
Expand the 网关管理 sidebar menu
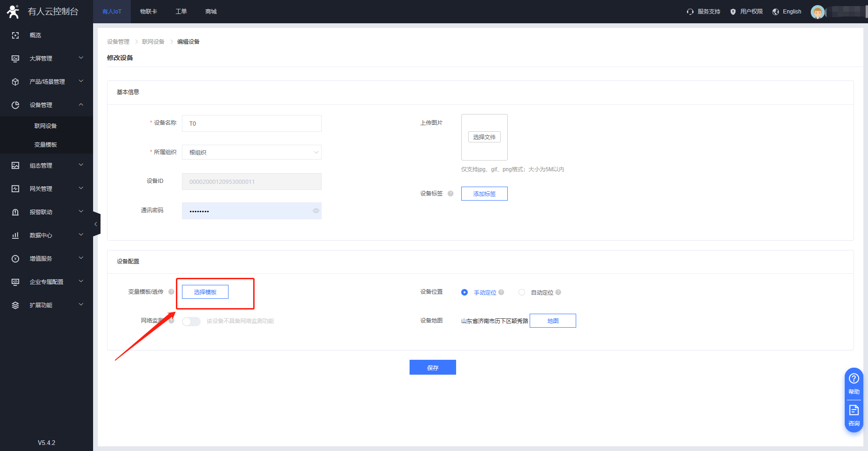[x=47, y=188]
